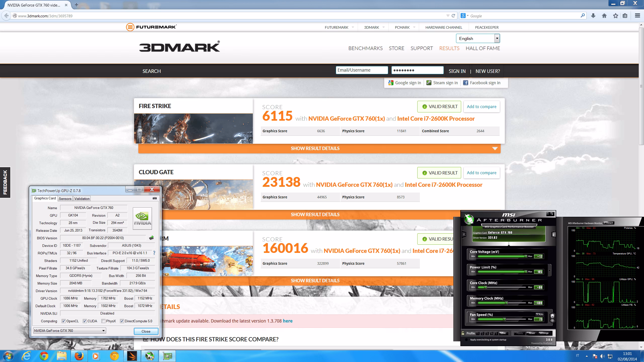Expand Power Limit options arrow in Afterburner
Viewport: 644px width, 362px height.
click(549, 270)
